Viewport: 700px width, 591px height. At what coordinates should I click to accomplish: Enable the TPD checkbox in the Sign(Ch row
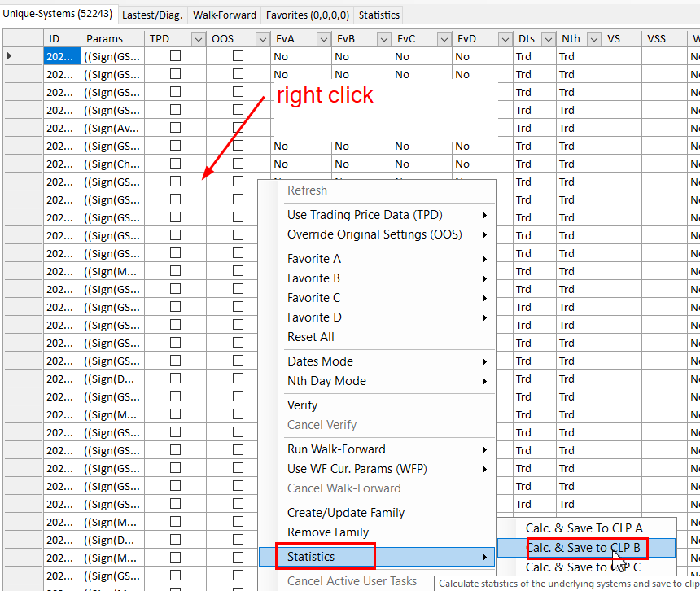pyautogui.click(x=175, y=164)
